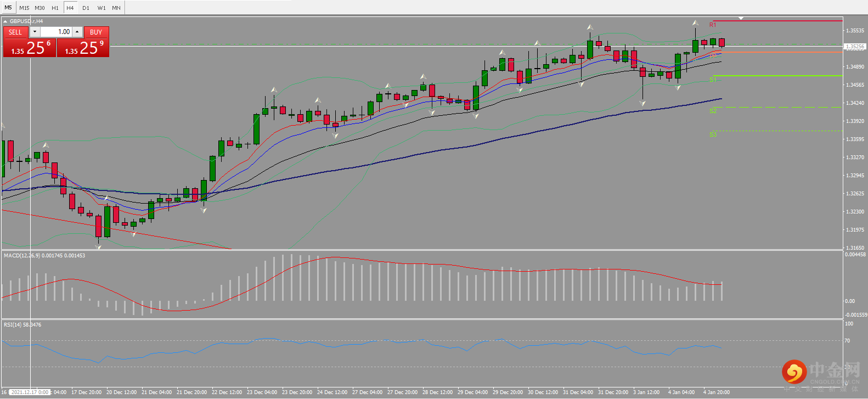
Task: Switch to the M15 timeframe
Action: (24, 8)
